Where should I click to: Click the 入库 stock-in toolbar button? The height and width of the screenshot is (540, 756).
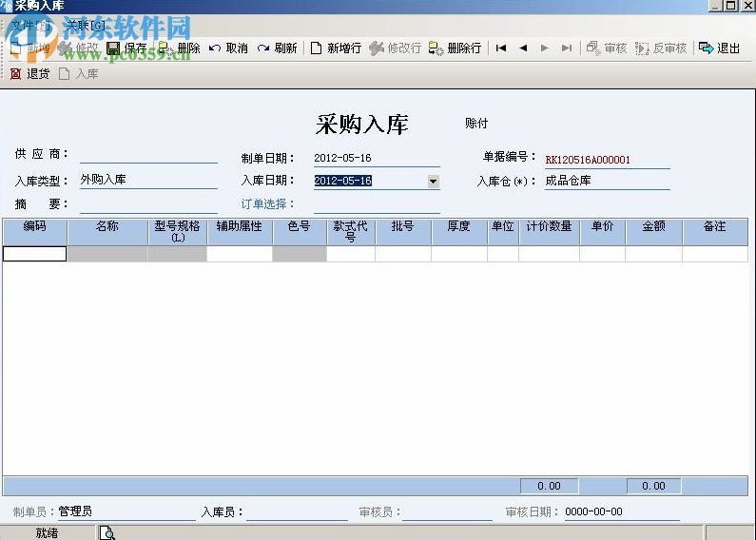[x=79, y=73]
